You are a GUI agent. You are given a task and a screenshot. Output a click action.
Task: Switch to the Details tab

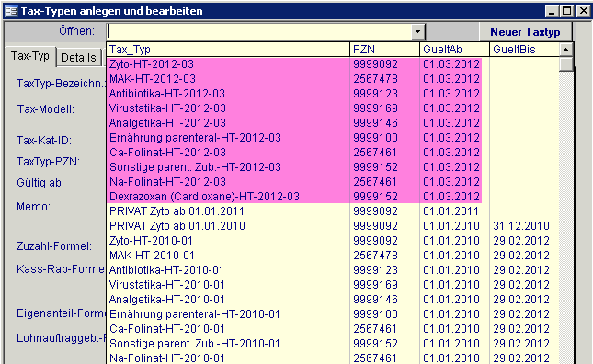[x=79, y=58]
